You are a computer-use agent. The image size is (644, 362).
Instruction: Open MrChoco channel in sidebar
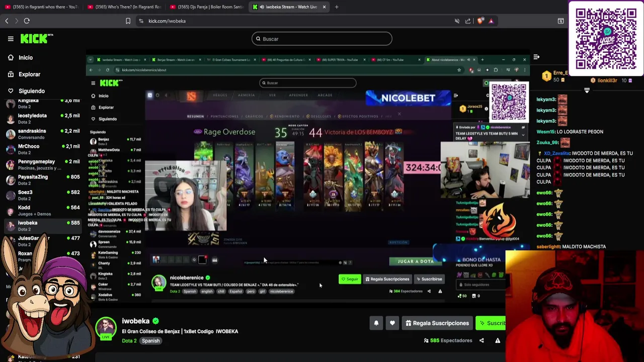pos(43,149)
